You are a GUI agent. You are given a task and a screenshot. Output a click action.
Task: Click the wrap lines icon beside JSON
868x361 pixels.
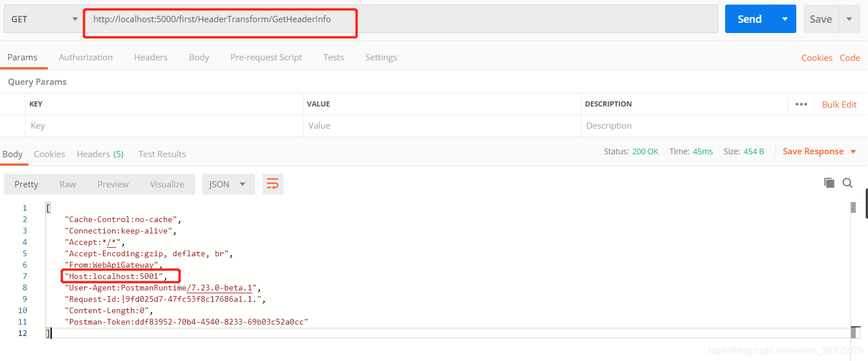(x=273, y=184)
